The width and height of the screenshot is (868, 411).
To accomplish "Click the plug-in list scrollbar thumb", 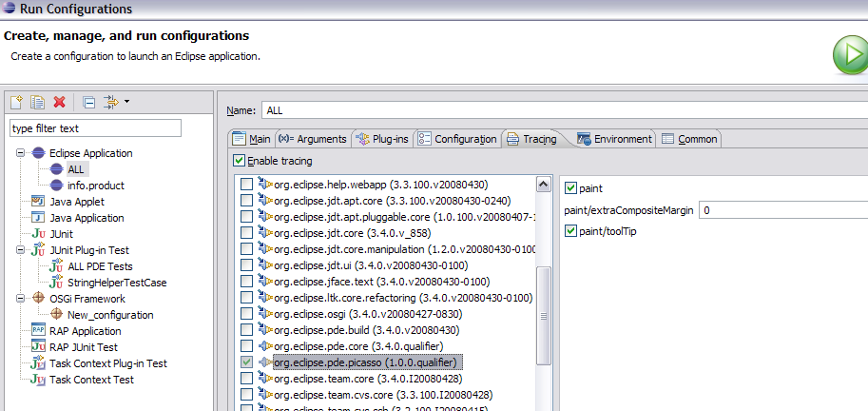I will tap(544, 316).
